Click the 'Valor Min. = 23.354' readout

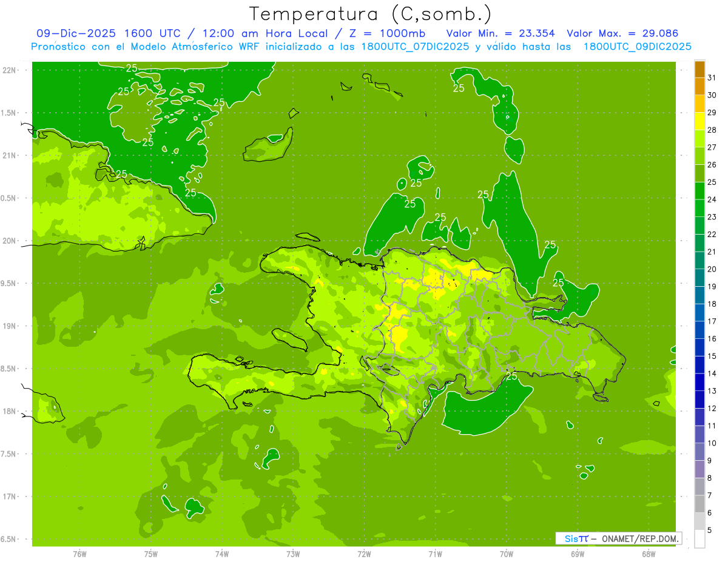(500, 33)
